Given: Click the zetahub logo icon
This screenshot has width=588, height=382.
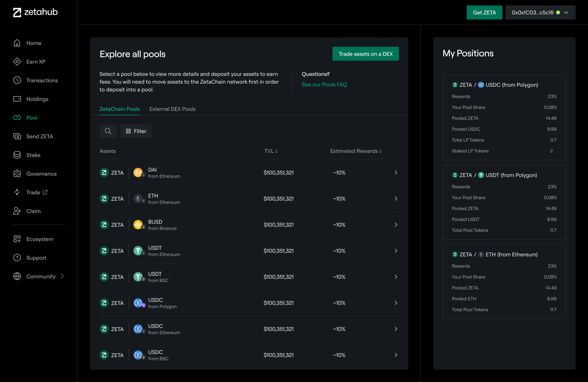Looking at the screenshot, I should [x=17, y=12].
